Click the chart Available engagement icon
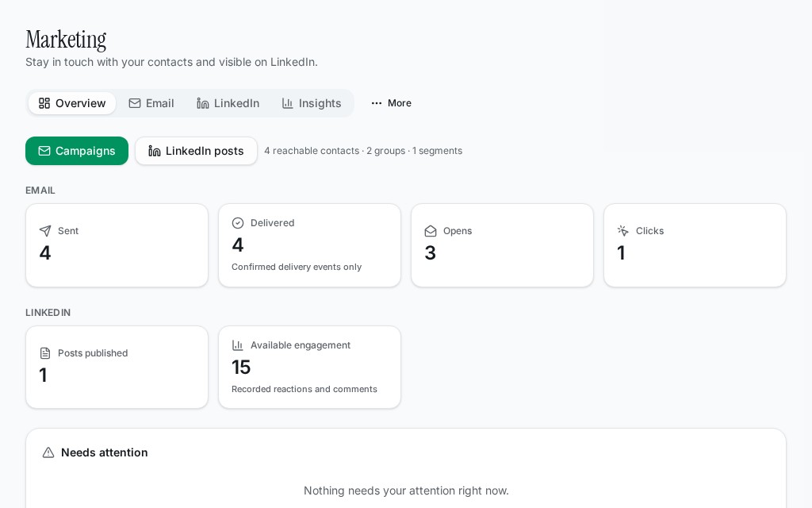 tap(238, 345)
